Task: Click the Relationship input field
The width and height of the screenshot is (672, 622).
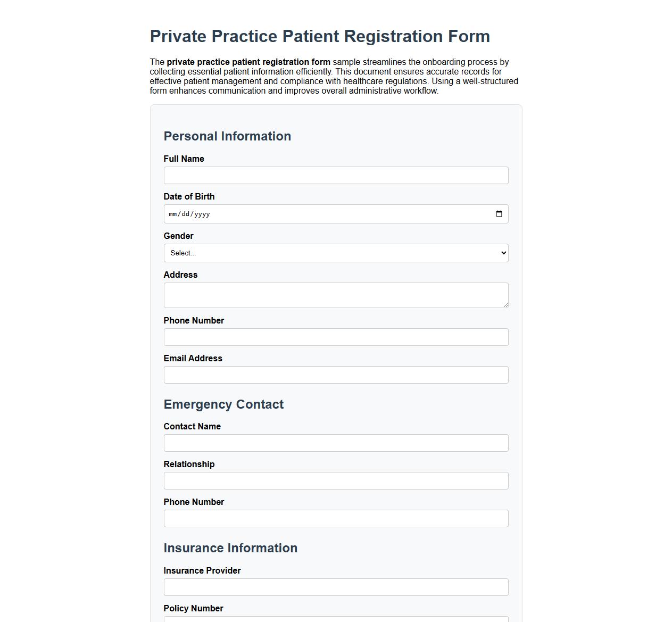Action: tap(336, 480)
